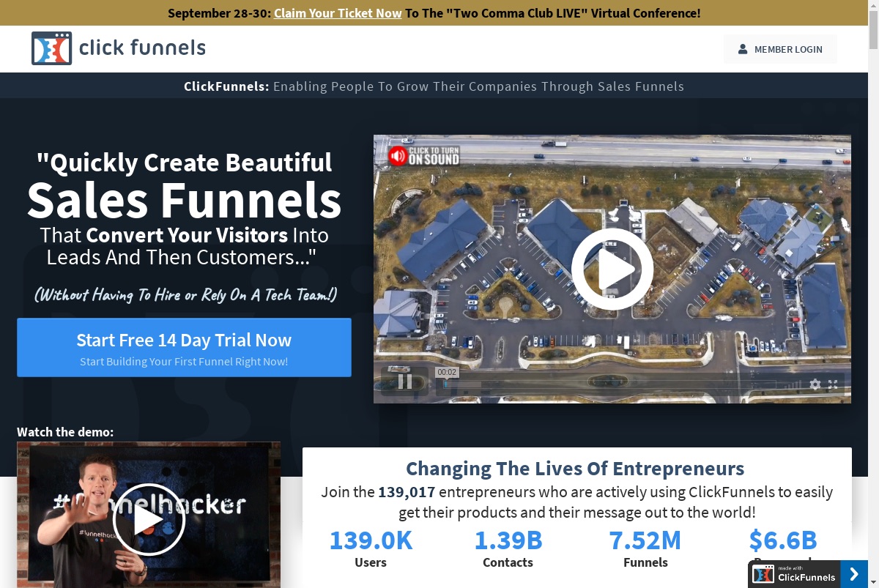
Task: Click the 139.0K Users statistic
Action: [371, 548]
